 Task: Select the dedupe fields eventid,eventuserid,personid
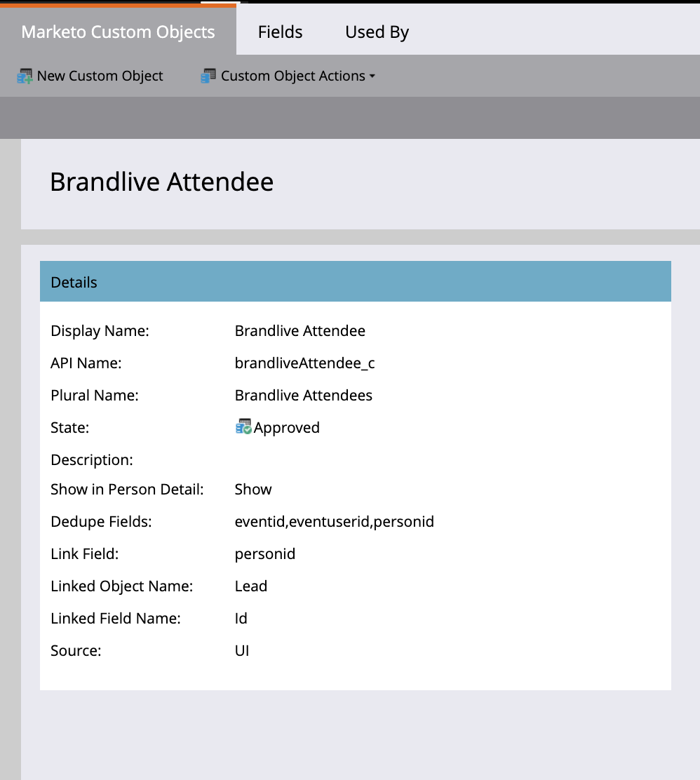coord(335,522)
